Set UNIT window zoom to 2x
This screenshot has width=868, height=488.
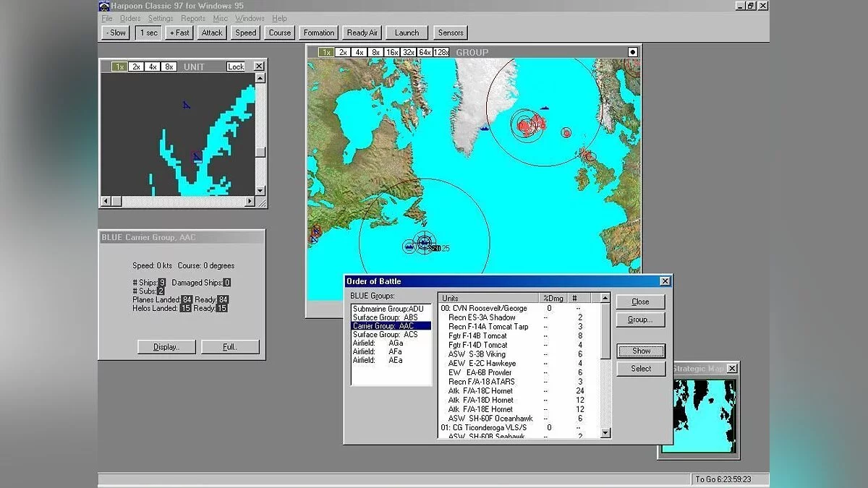(136, 67)
